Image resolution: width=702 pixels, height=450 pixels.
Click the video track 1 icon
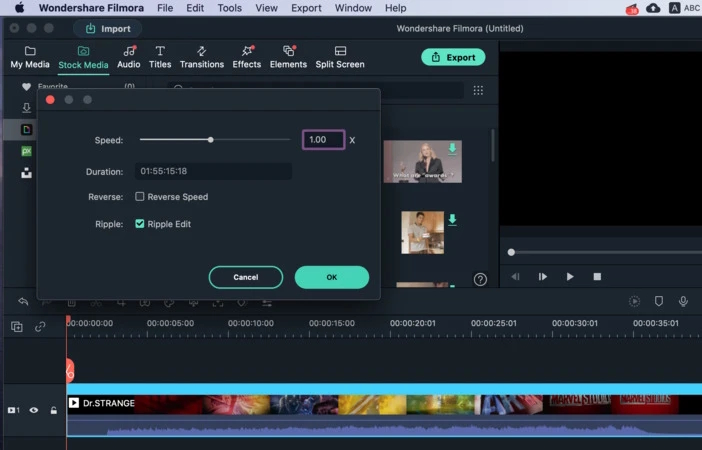pyautogui.click(x=13, y=410)
